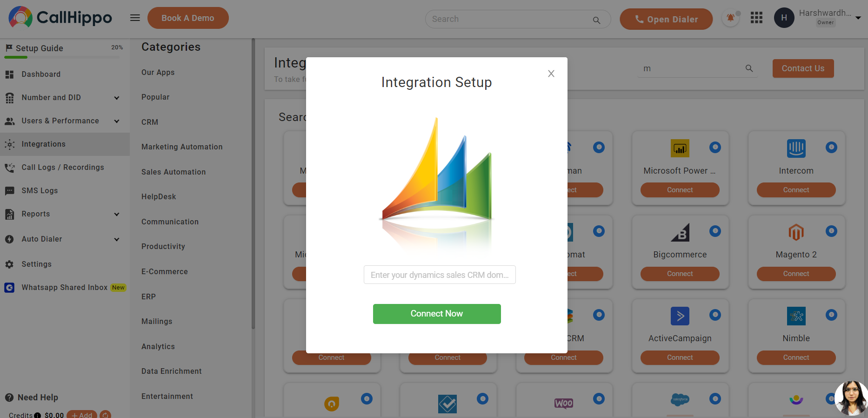Select the Marketing Automation category

(182, 147)
